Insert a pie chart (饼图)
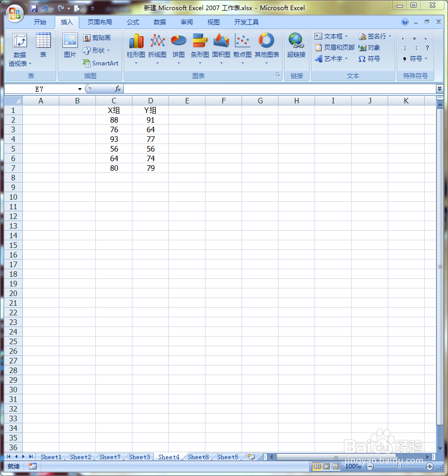The image size is (448, 476). [179, 50]
